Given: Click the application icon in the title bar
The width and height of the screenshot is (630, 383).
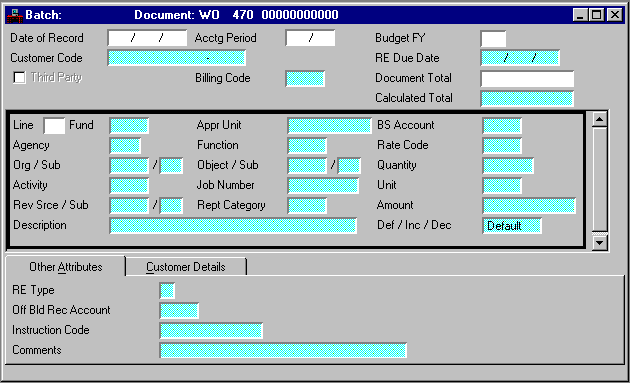Looking at the screenshot, I should pyautogui.click(x=15, y=15).
